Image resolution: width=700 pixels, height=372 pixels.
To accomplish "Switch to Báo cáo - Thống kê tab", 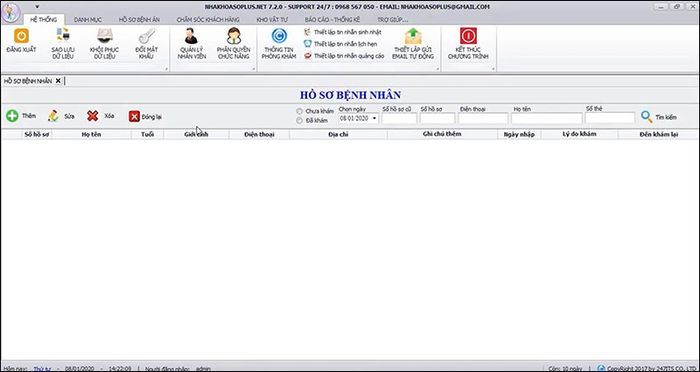I will pos(332,20).
